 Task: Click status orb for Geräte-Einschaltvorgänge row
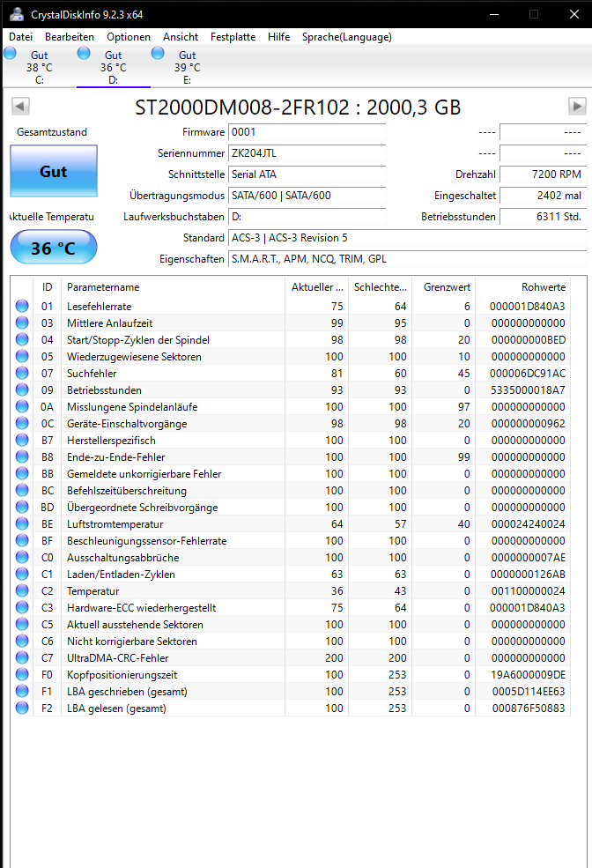(x=22, y=424)
